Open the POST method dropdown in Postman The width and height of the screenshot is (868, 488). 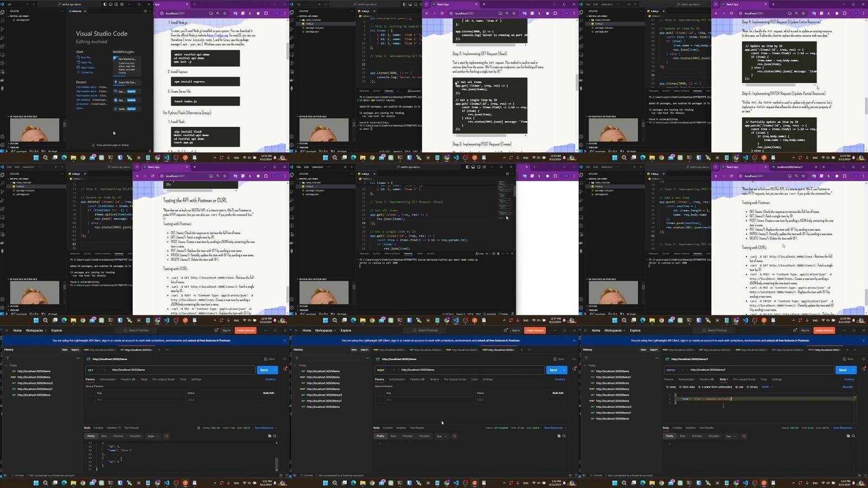coord(386,370)
